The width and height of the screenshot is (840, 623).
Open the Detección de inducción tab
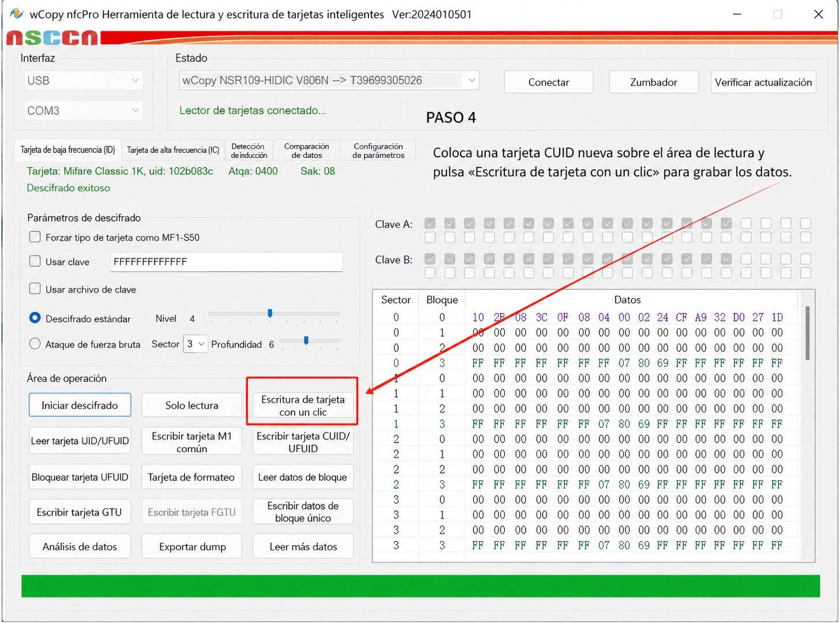click(x=249, y=151)
